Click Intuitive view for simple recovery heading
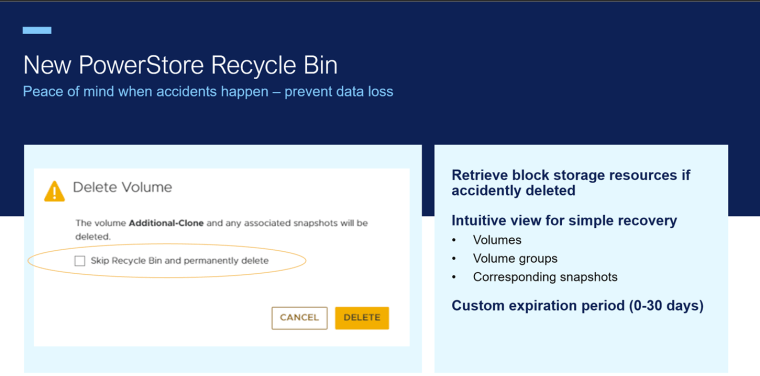Screen dimensions: 760x376 click(564, 220)
